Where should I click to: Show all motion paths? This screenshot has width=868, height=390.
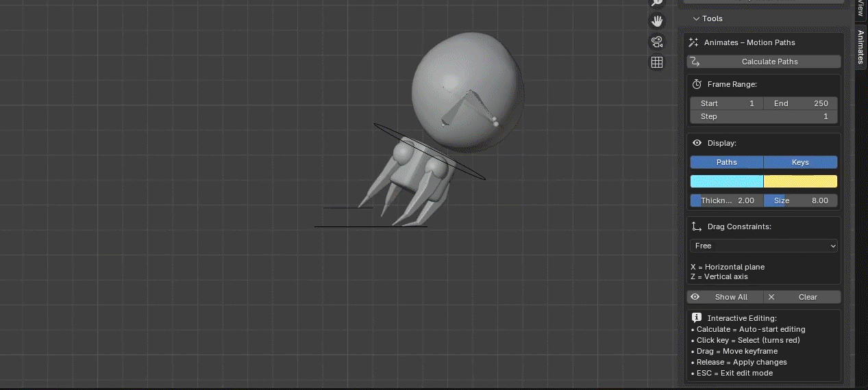click(726, 297)
